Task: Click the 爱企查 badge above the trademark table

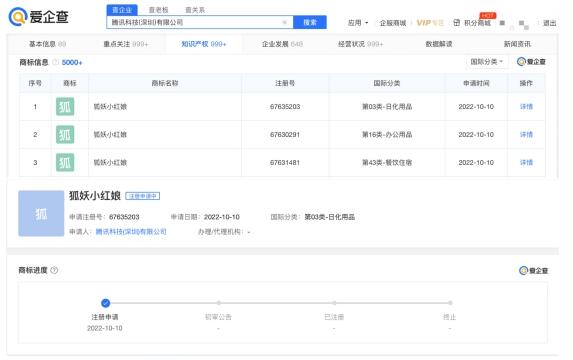Action: [531, 62]
